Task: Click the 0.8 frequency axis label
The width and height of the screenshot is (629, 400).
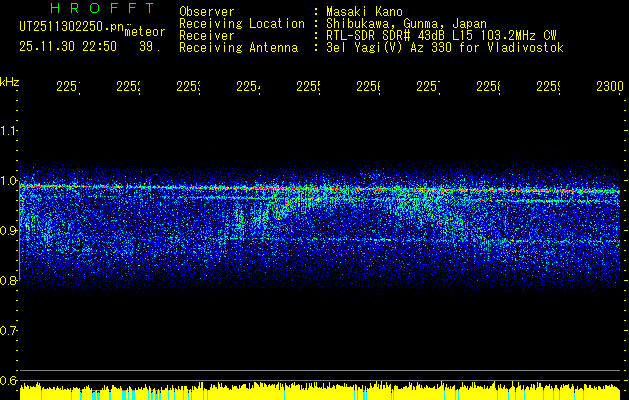Action: point(8,280)
